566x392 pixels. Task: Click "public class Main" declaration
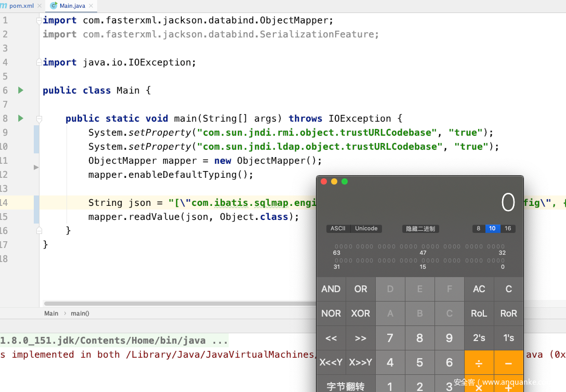pyautogui.click(x=91, y=90)
